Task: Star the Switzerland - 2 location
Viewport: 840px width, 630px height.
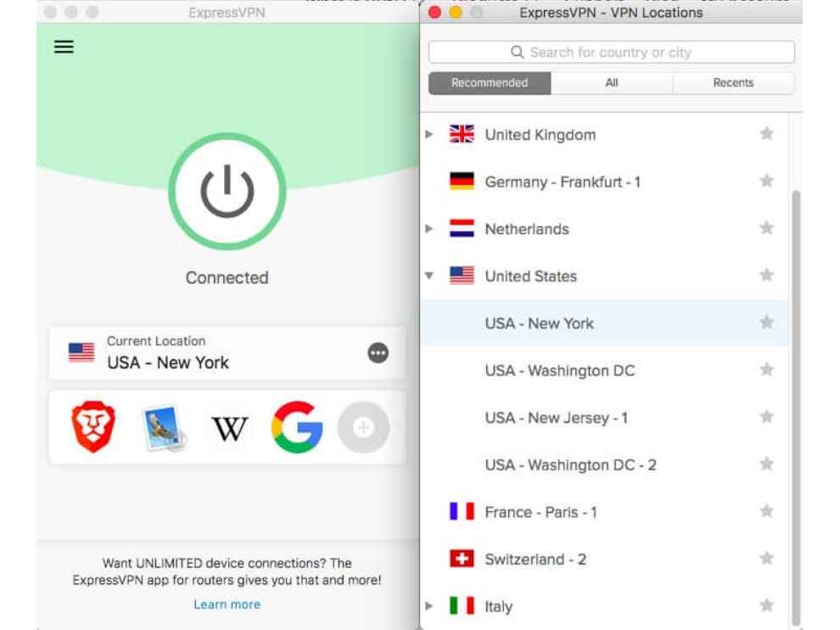Action: coord(767,558)
